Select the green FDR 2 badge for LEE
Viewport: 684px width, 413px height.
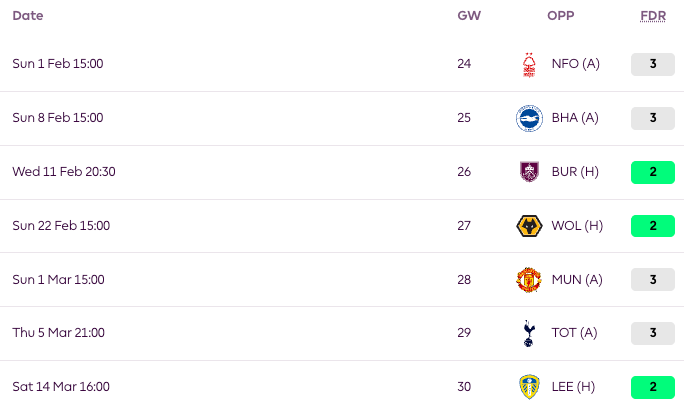pyautogui.click(x=653, y=387)
